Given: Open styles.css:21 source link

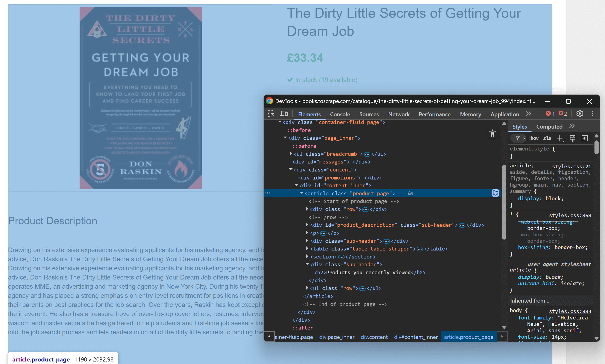Looking at the screenshot, I should 571,166.
